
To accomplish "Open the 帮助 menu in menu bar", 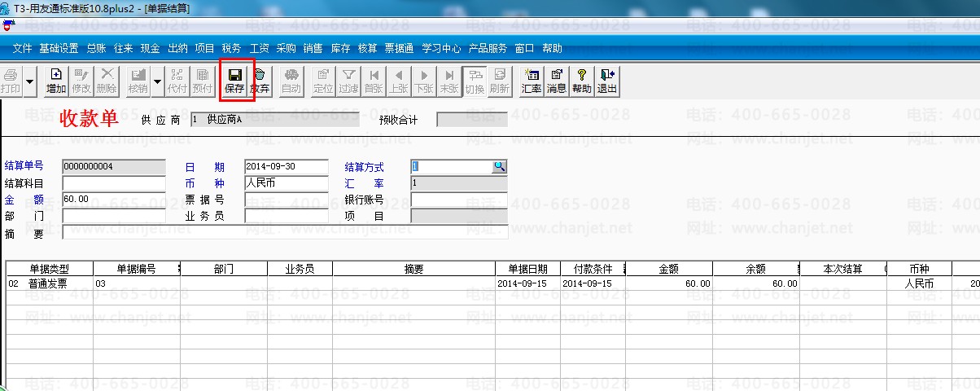I will (x=552, y=48).
